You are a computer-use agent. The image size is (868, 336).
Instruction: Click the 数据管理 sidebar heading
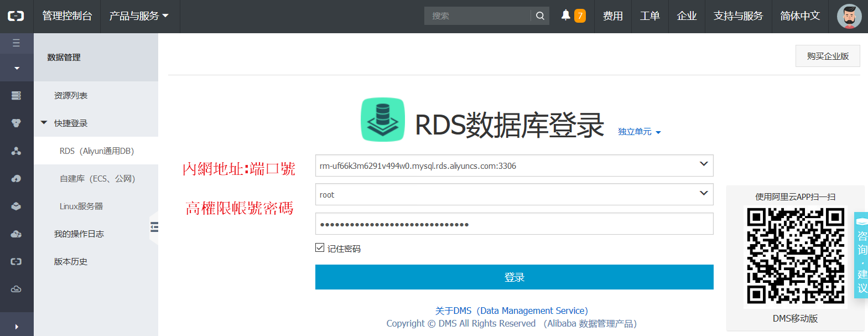(x=64, y=57)
